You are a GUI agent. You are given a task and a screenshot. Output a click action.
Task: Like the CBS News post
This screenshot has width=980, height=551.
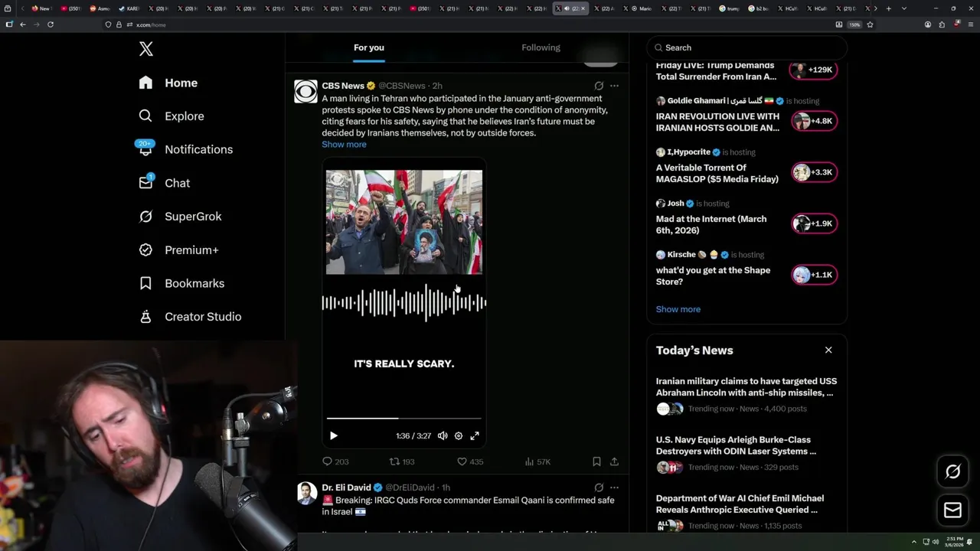pyautogui.click(x=470, y=461)
